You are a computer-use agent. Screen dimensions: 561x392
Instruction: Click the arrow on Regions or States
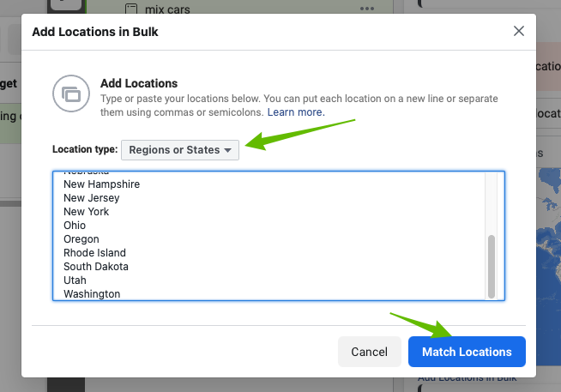point(228,150)
